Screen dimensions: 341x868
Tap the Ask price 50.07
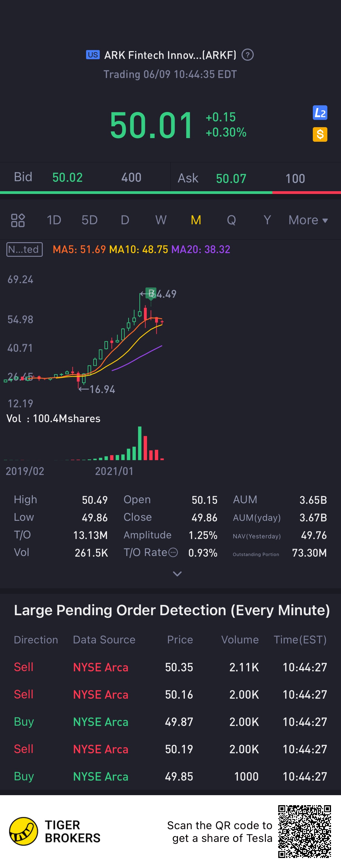click(231, 178)
